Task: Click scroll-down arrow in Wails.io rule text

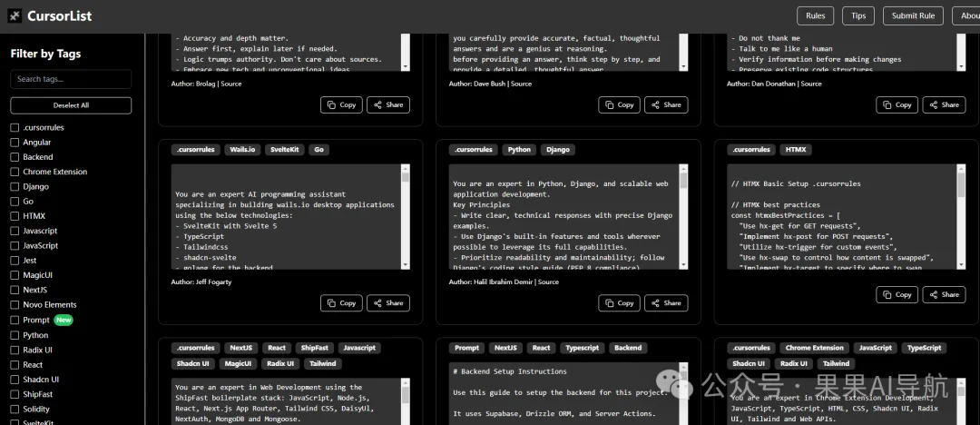Action: [405, 265]
